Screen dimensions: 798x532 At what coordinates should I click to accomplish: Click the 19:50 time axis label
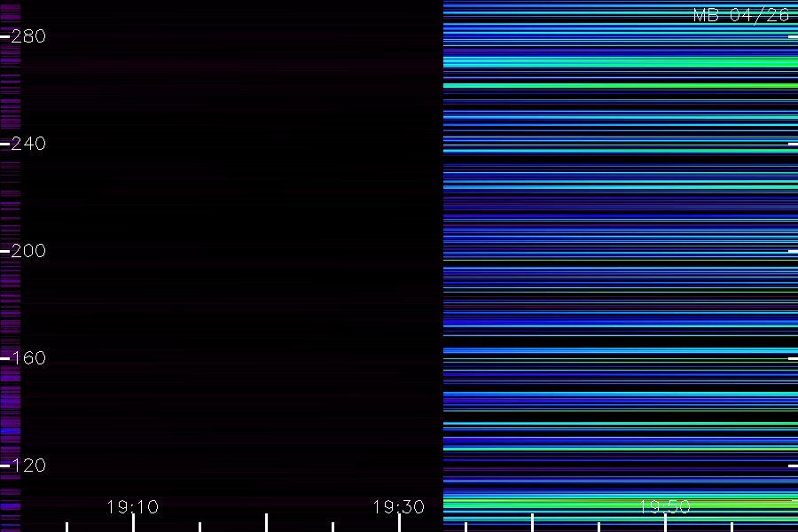point(665,507)
